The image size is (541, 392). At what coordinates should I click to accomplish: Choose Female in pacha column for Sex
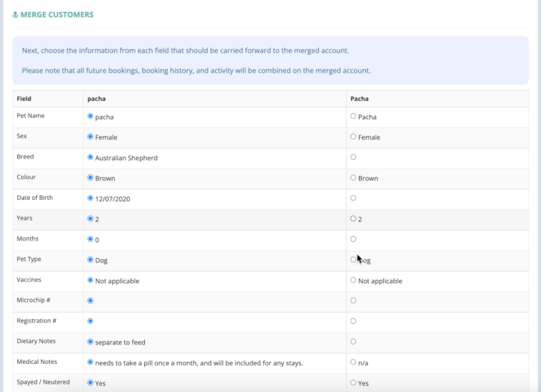90,136
